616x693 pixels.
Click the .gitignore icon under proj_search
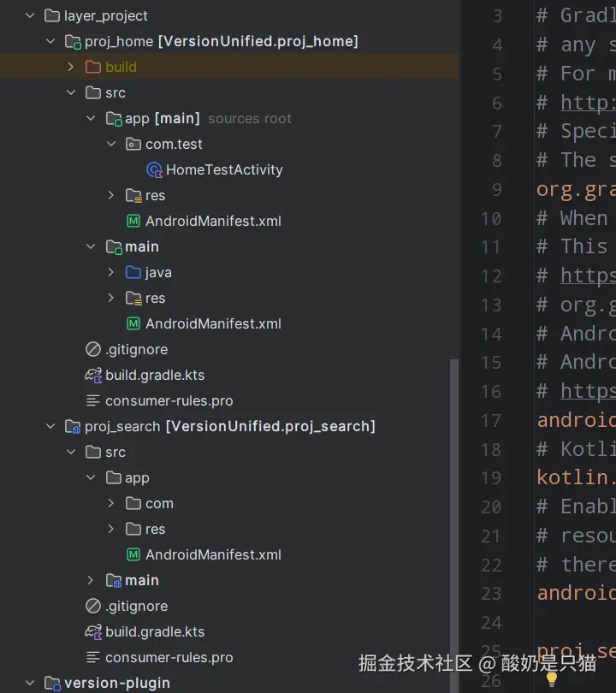pos(92,606)
